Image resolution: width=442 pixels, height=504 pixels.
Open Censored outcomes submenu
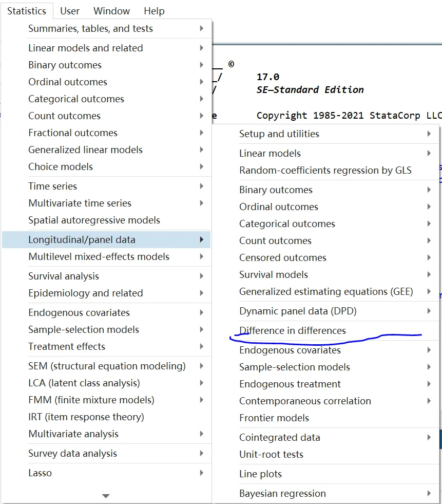tap(325, 258)
